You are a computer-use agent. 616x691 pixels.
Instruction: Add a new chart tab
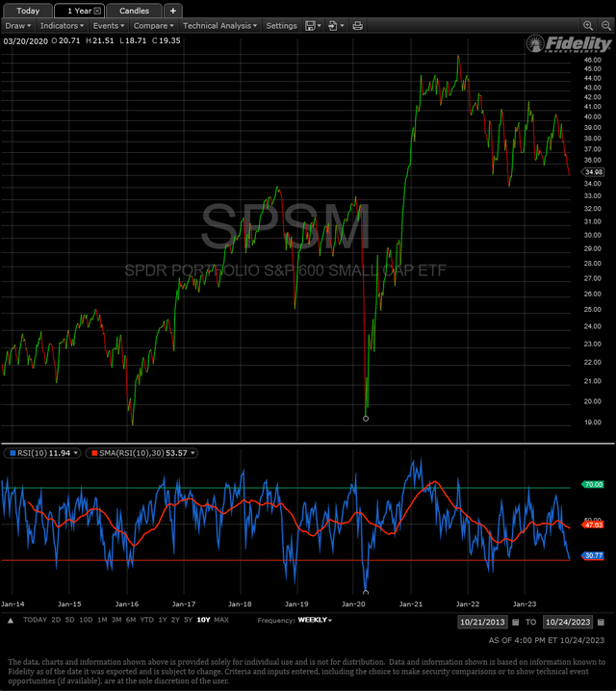point(172,11)
